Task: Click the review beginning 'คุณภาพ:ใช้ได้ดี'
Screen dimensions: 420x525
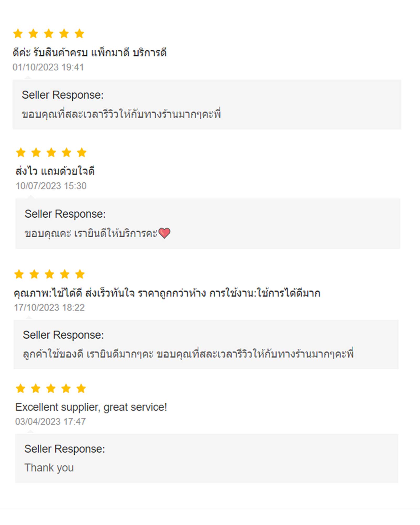Action: pos(167,293)
